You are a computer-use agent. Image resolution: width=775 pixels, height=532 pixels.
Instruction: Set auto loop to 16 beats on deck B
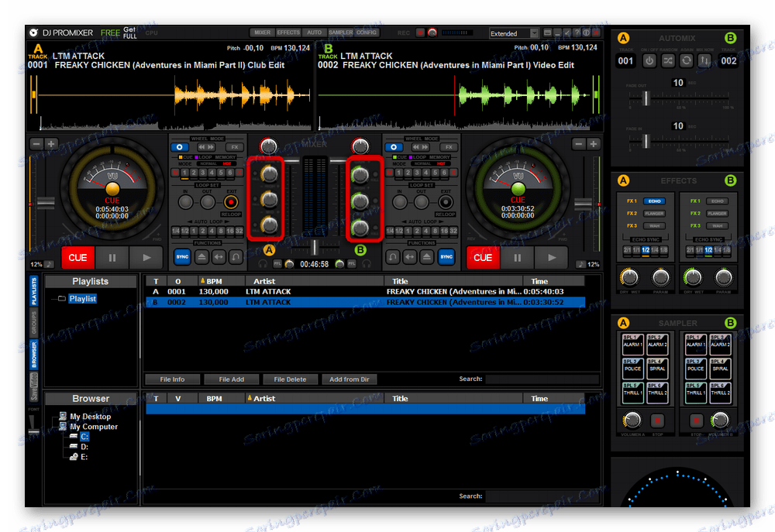point(444,232)
